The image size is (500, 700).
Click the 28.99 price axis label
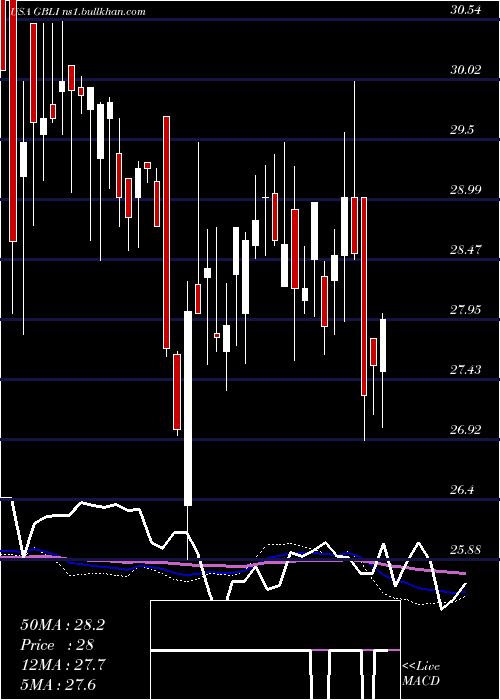pyautogui.click(x=466, y=190)
